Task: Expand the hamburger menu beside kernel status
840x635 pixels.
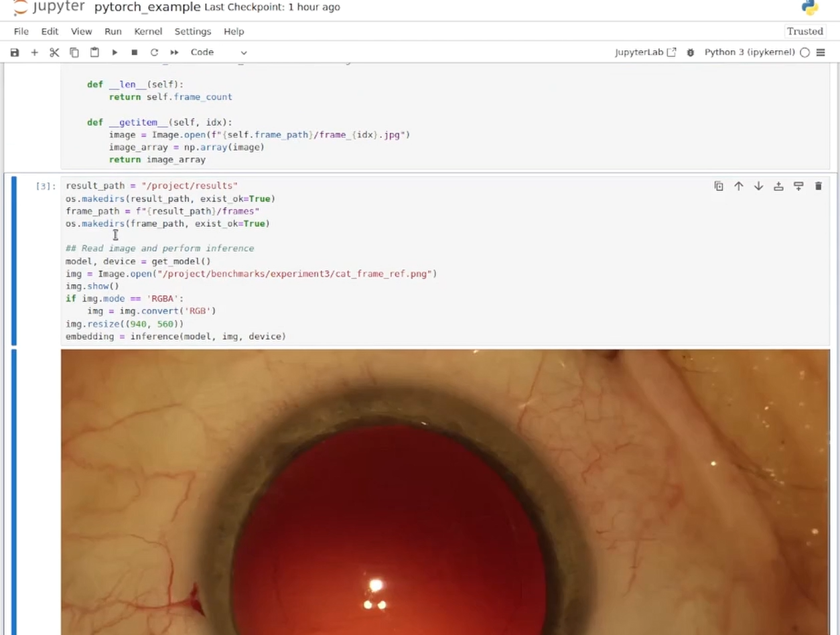Action: 821,52
